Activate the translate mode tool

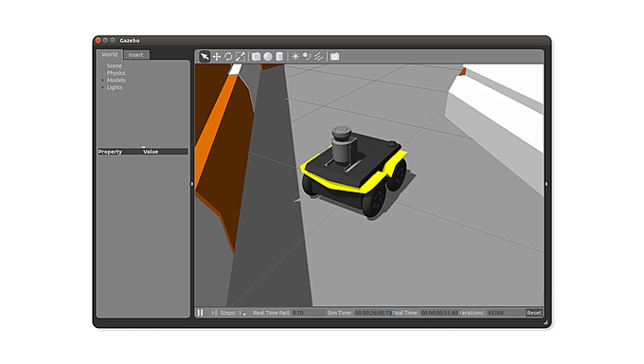pyautogui.click(x=217, y=56)
